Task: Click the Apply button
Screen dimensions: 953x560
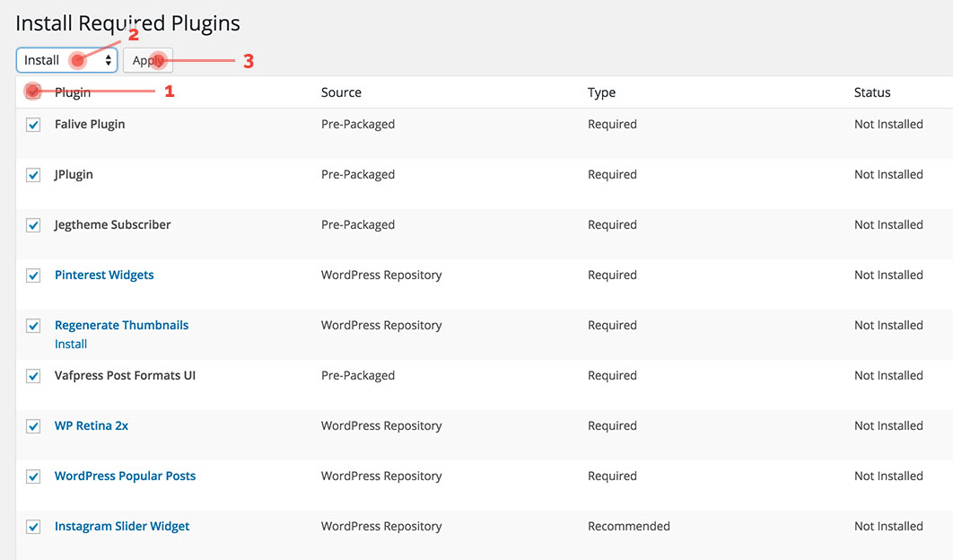Action: tap(147, 61)
